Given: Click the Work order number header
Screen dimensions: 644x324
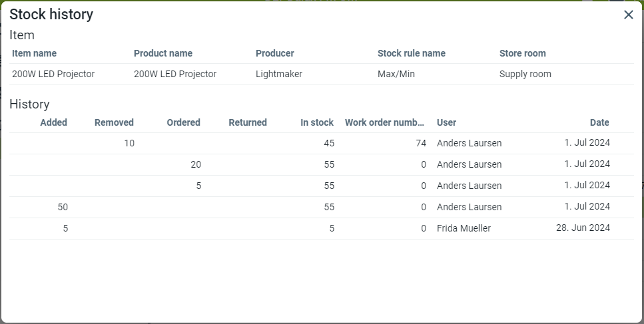Looking at the screenshot, I should (x=384, y=122).
